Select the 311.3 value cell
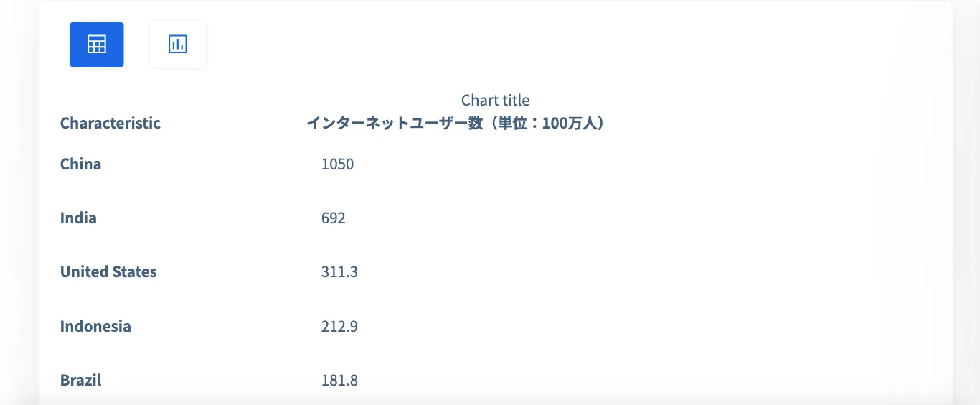The width and height of the screenshot is (980, 405). tap(339, 271)
